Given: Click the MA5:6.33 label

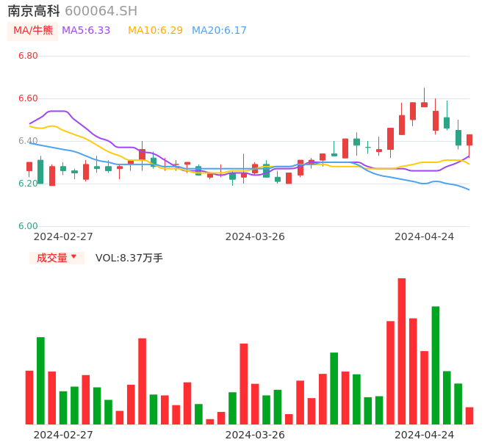Looking at the screenshot, I should pyautogui.click(x=86, y=31).
